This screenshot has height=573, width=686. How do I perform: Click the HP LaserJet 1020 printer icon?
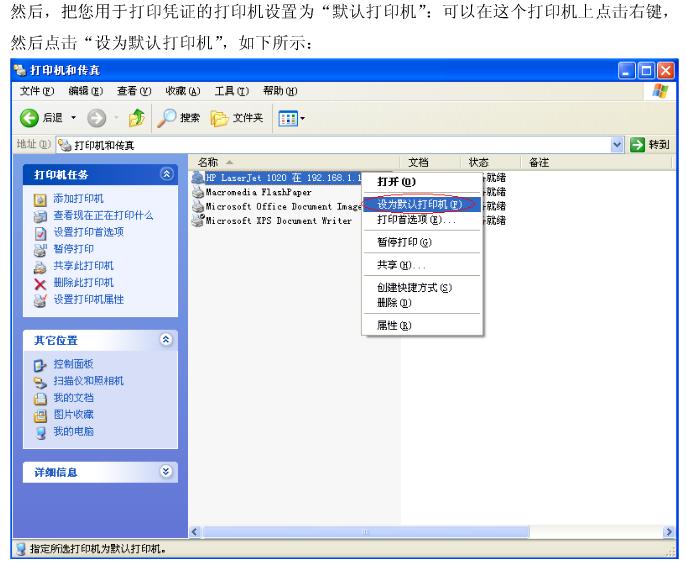[x=198, y=177]
